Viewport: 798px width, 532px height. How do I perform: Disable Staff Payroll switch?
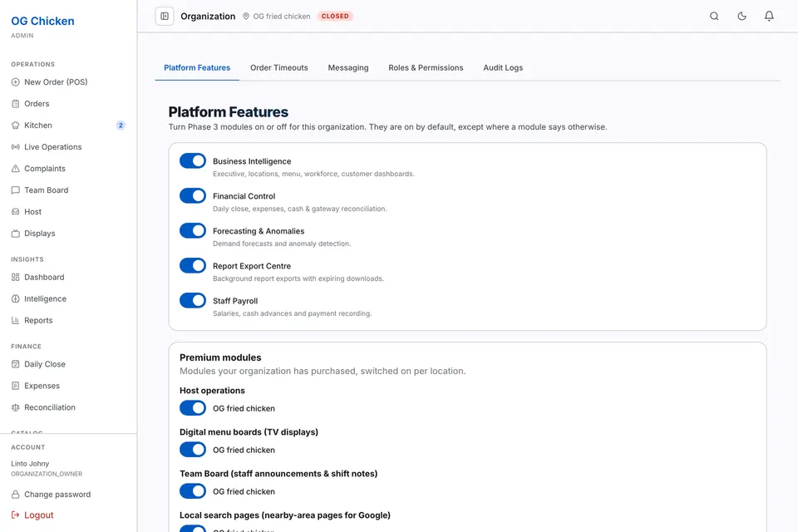point(193,300)
